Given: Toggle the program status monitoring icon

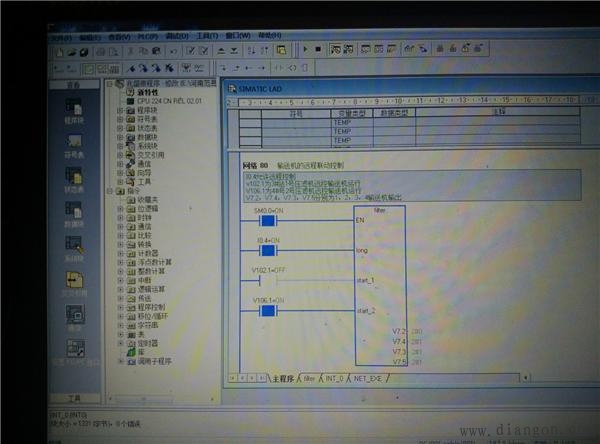Looking at the screenshot, I should [x=336, y=49].
